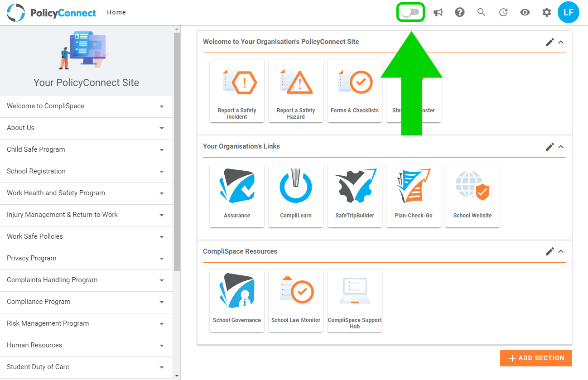Click the "CompliSpace Resources" section heading
The width and height of the screenshot is (588, 380).
pyautogui.click(x=240, y=251)
